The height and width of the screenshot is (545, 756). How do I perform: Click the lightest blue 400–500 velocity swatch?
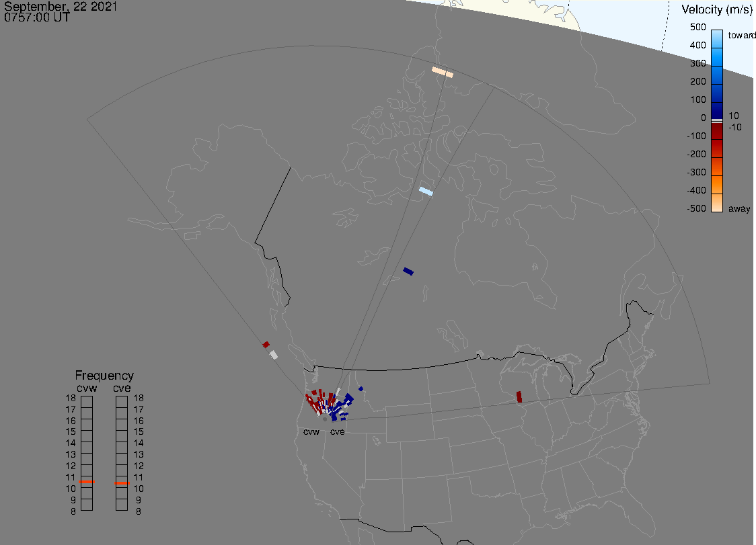[717, 38]
